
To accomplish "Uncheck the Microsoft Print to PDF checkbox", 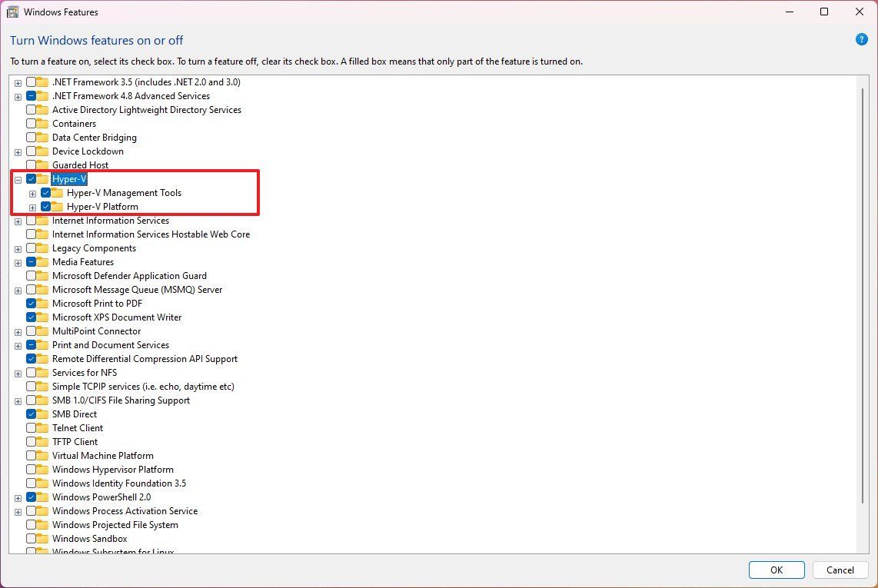I will (31, 304).
